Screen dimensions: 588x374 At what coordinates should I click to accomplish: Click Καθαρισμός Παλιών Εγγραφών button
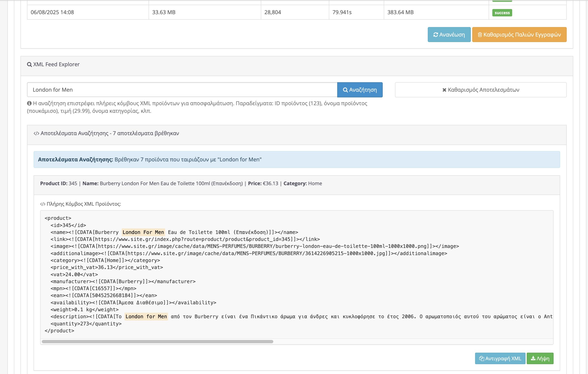519,34
